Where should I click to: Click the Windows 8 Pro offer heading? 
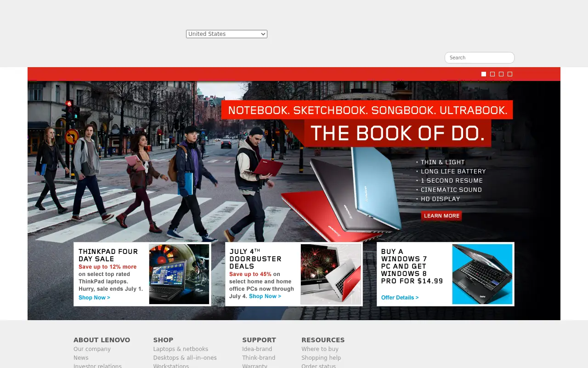pyautogui.click(x=412, y=266)
